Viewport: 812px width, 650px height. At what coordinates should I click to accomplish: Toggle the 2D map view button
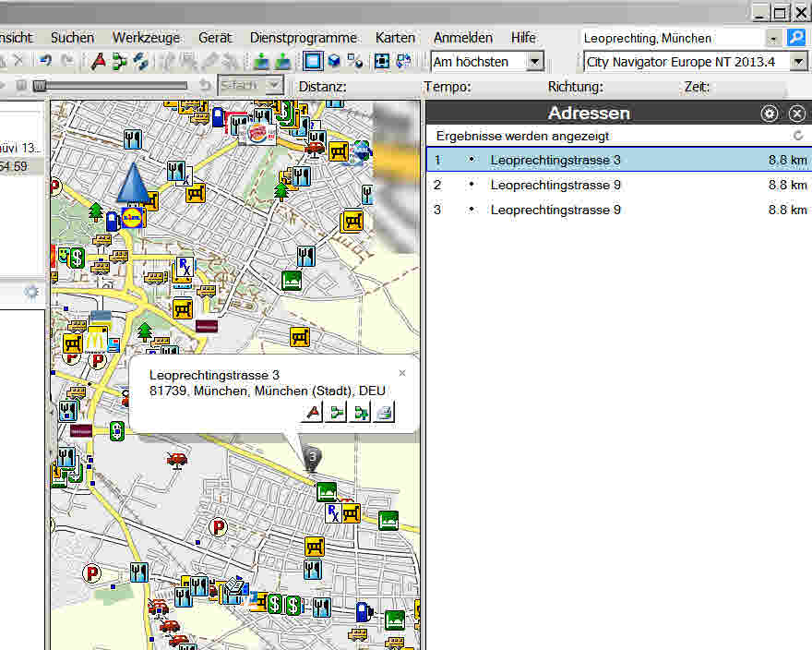pyautogui.click(x=313, y=62)
